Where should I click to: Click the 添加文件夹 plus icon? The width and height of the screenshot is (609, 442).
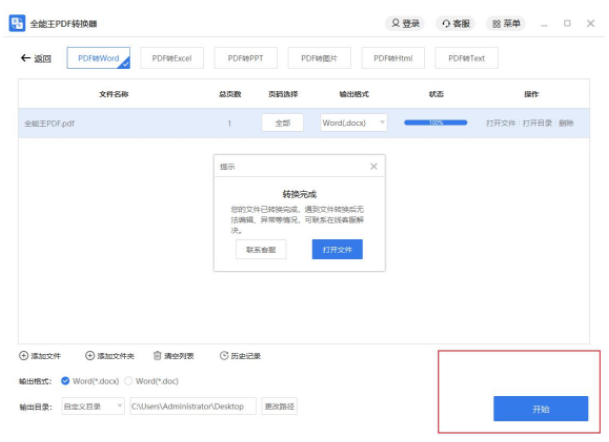point(90,356)
